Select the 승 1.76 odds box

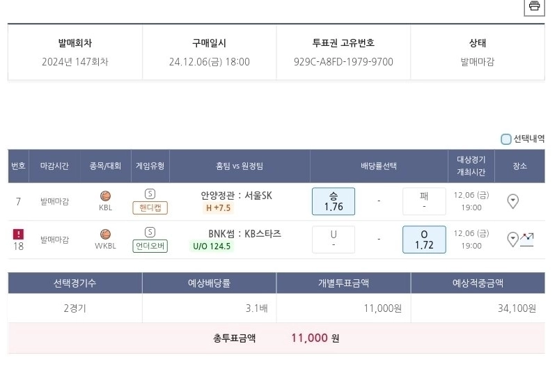click(334, 201)
